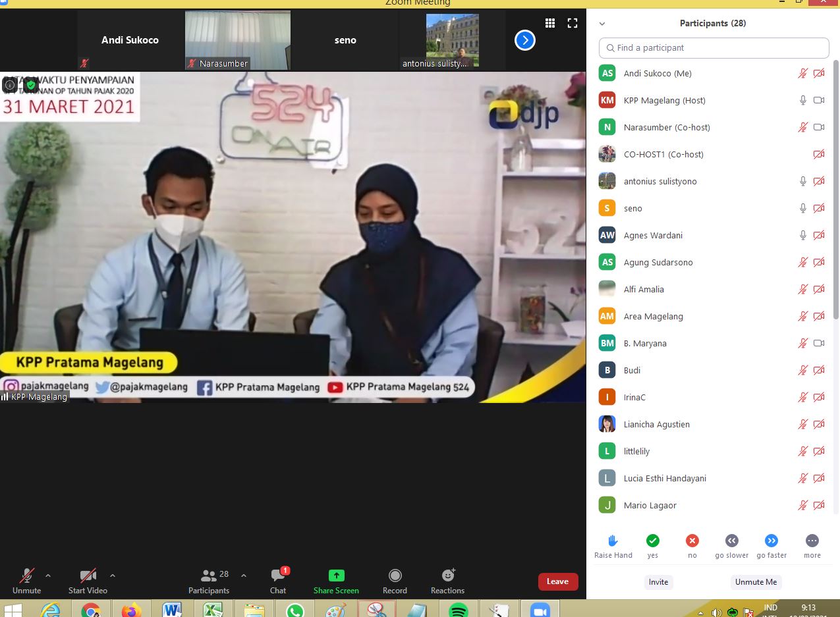The height and width of the screenshot is (617, 840).
Task: Click the Find a participant field
Action: click(714, 48)
